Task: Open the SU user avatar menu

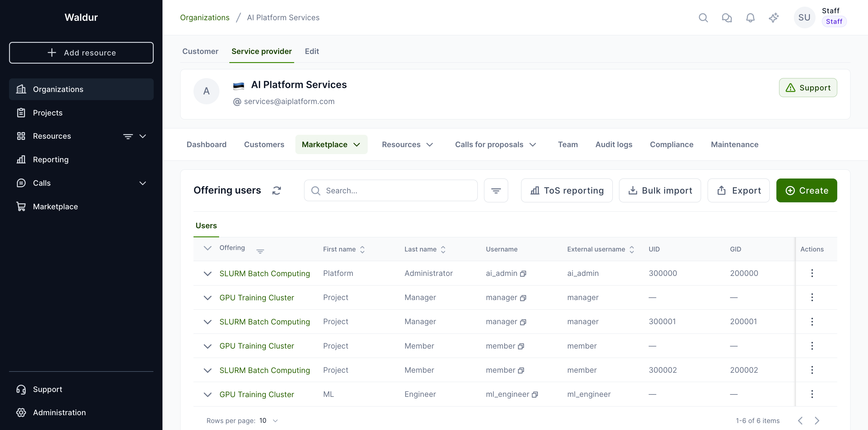Action: pyautogui.click(x=804, y=17)
